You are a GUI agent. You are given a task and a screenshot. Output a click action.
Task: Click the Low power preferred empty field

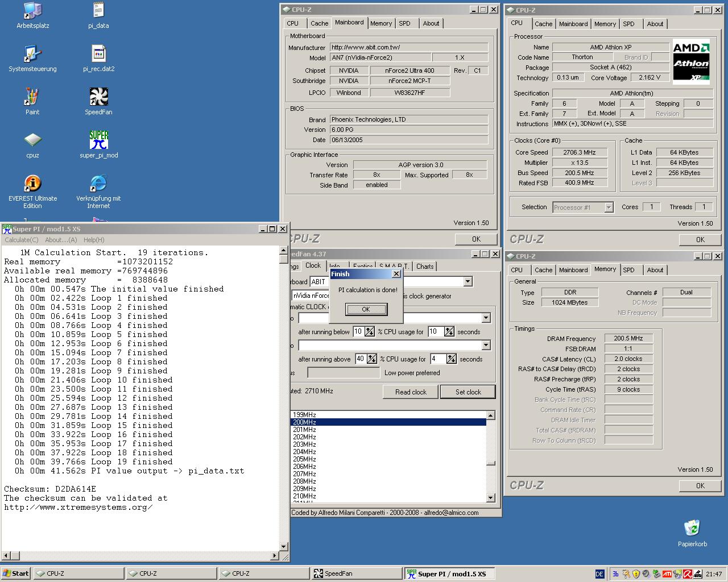point(344,373)
